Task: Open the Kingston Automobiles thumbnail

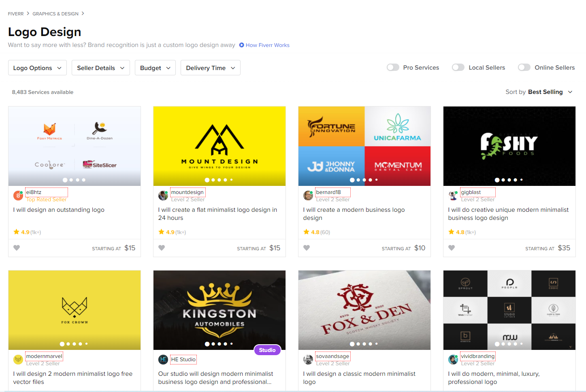Action: pos(219,310)
